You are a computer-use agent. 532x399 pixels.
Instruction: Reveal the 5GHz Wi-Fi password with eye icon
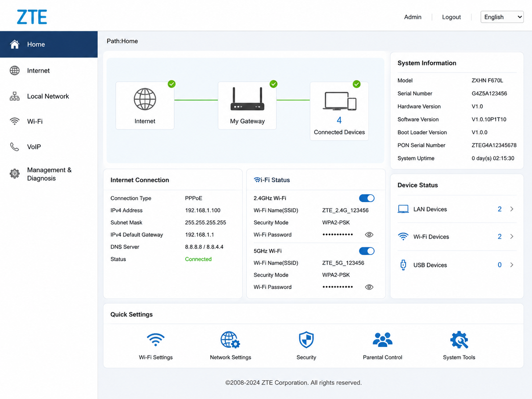point(369,287)
